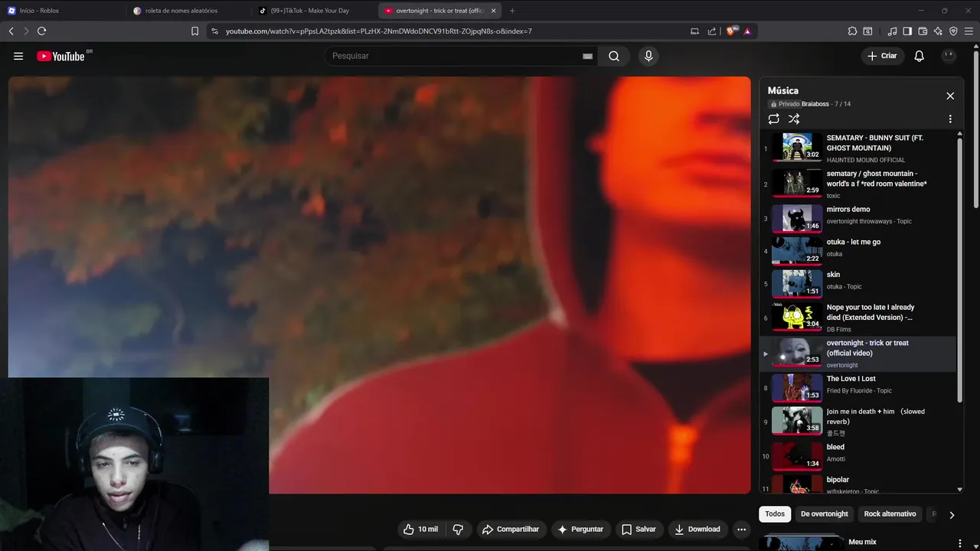The height and width of the screenshot is (551, 980).
Task: Toggle the browser sidebar panel
Action: [x=907, y=31]
